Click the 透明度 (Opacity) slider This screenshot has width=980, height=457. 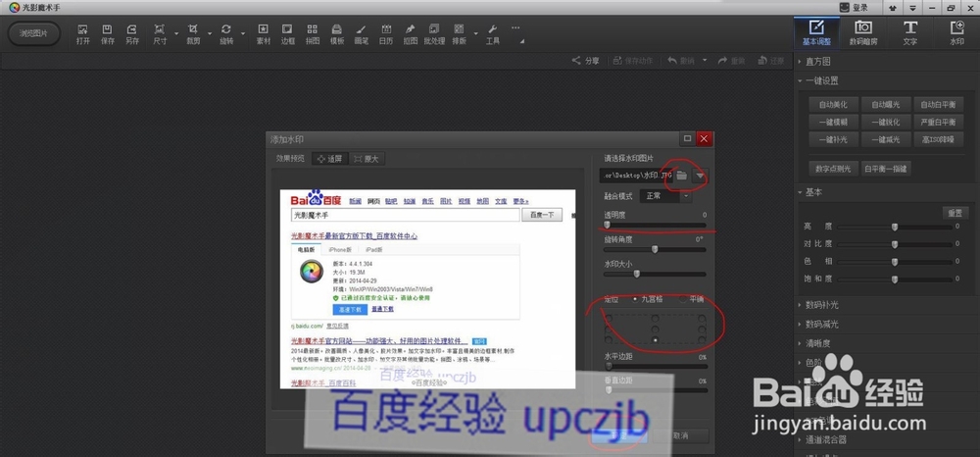655,225
